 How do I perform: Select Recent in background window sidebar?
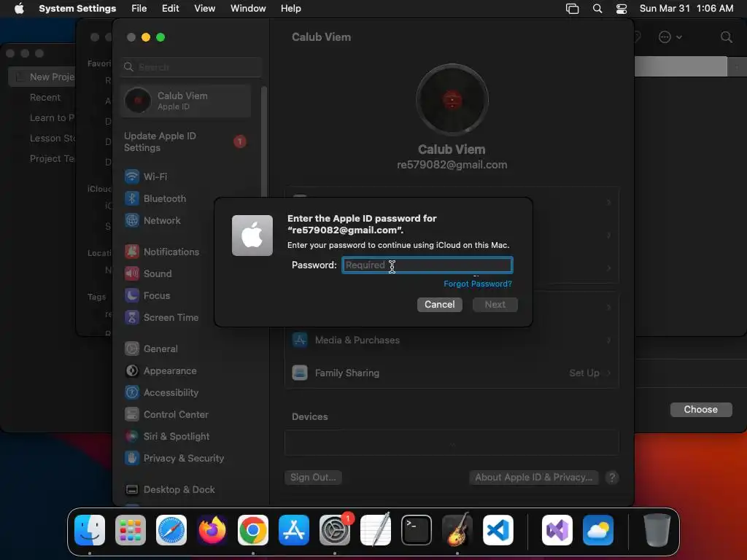(x=45, y=98)
